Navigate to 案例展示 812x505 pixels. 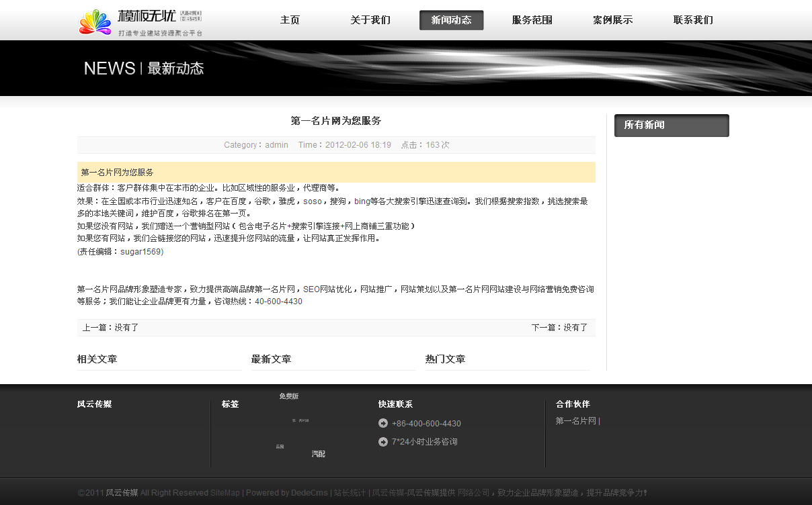612,20
